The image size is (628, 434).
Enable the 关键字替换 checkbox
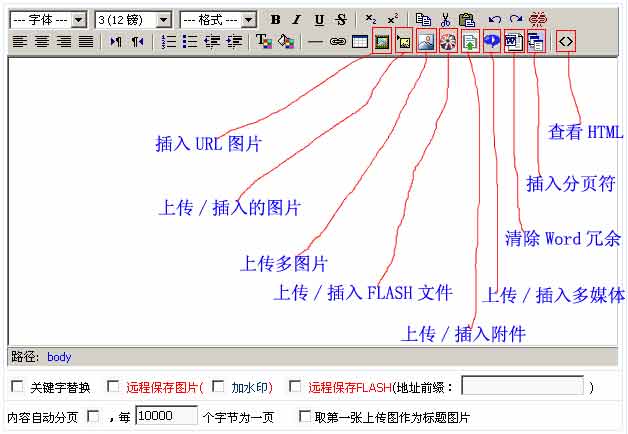[x=16, y=387]
